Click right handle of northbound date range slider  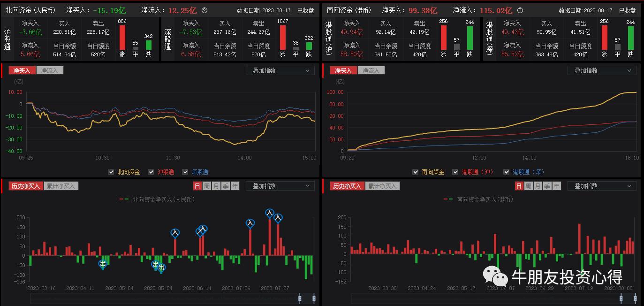(x=314, y=298)
